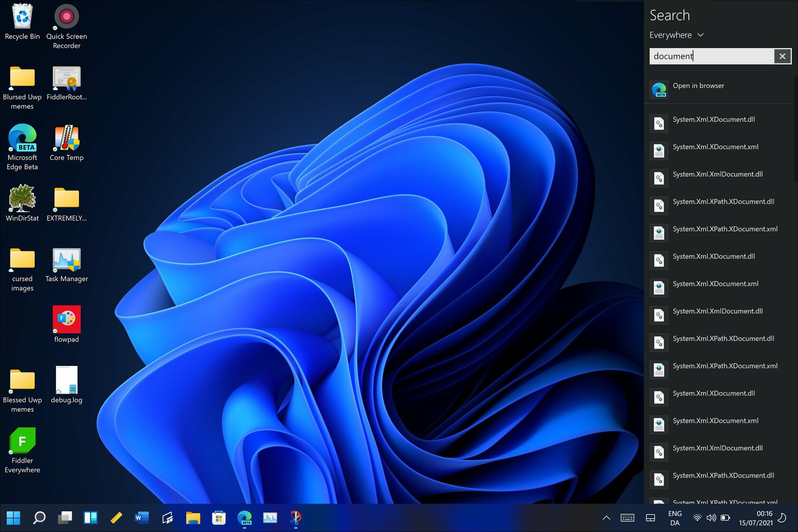Open Task View on the taskbar

point(65,517)
